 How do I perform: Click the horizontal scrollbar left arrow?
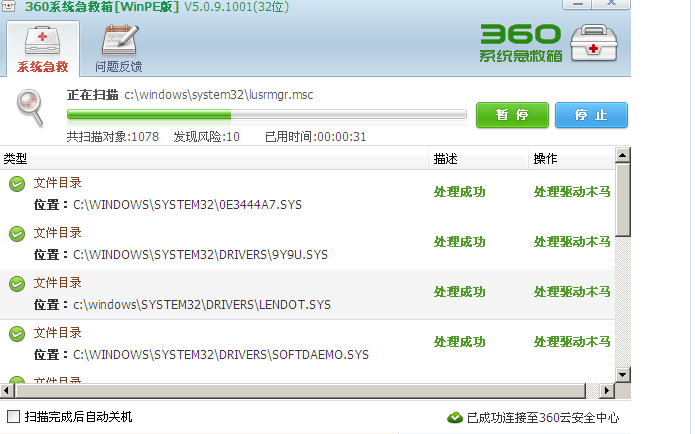click(7, 391)
